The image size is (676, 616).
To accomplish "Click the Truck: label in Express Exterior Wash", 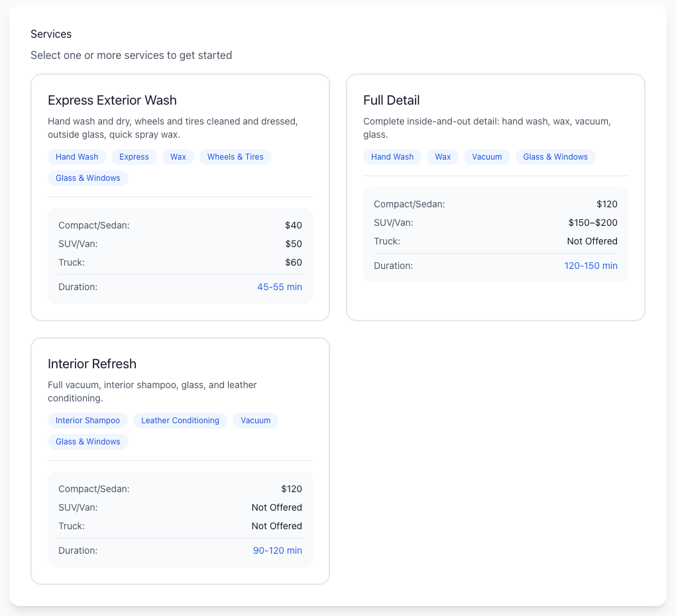I will click(72, 262).
